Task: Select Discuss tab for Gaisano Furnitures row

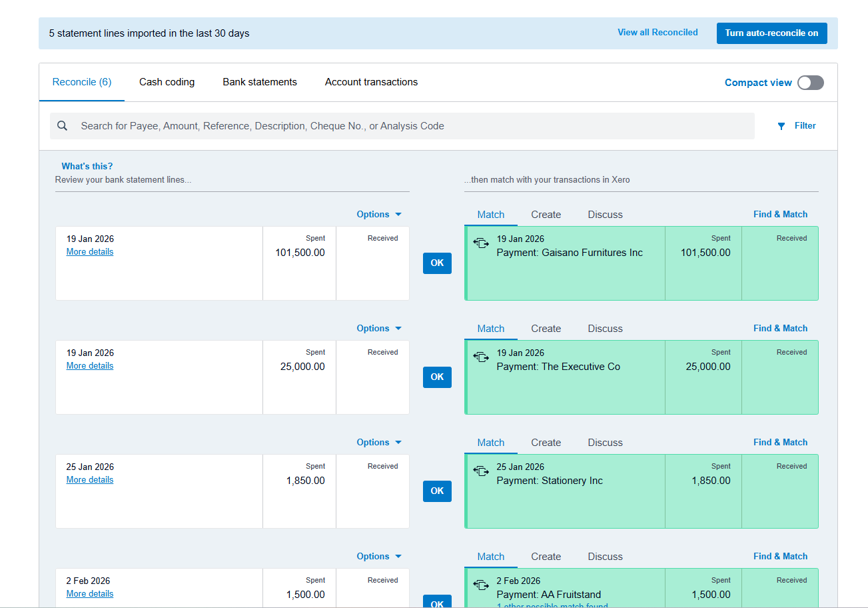Action: [606, 215]
